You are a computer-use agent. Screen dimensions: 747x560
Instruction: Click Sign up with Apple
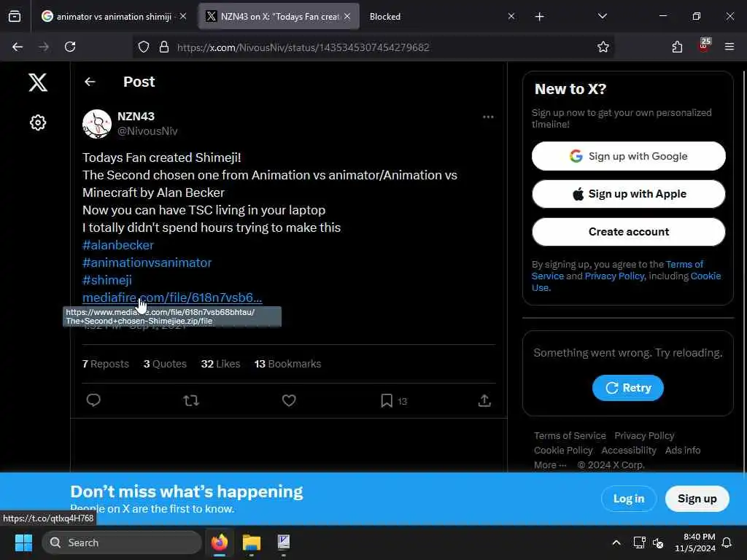pos(628,194)
